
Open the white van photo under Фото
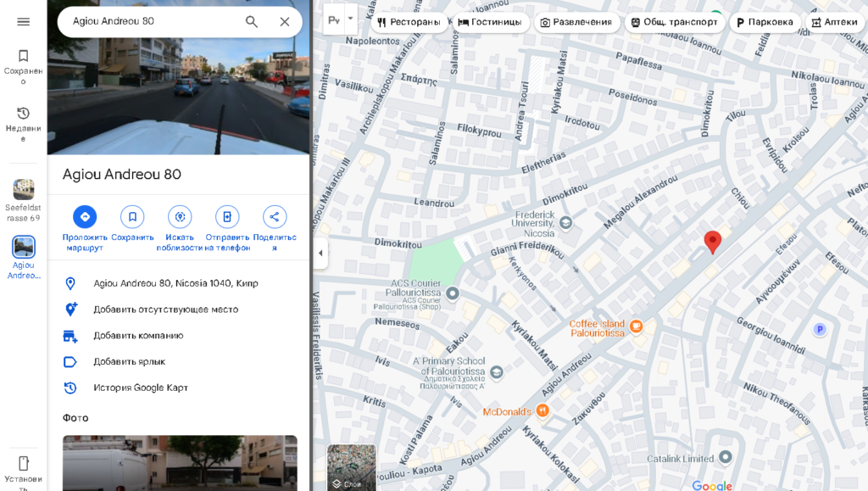pos(180,463)
